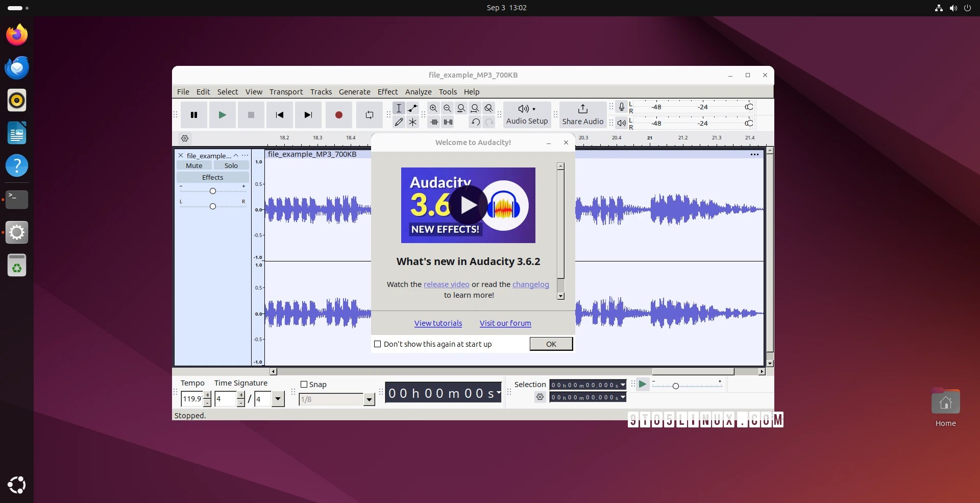Click the Record button
The height and width of the screenshot is (503, 980).
tap(338, 115)
